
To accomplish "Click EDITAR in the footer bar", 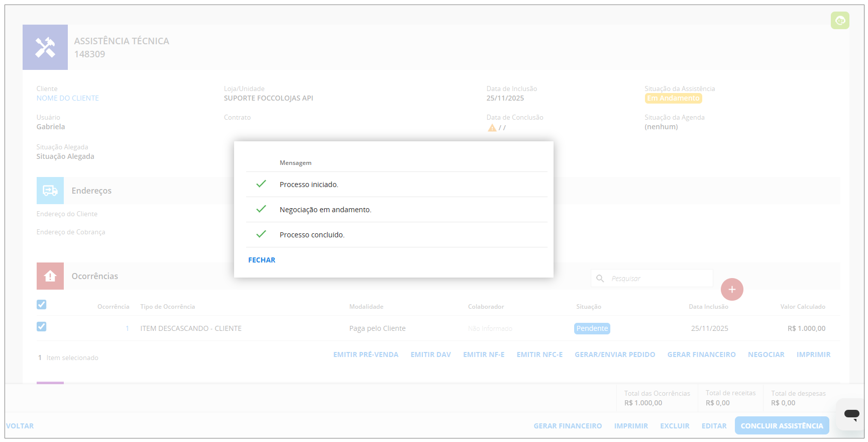I will pos(714,426).
